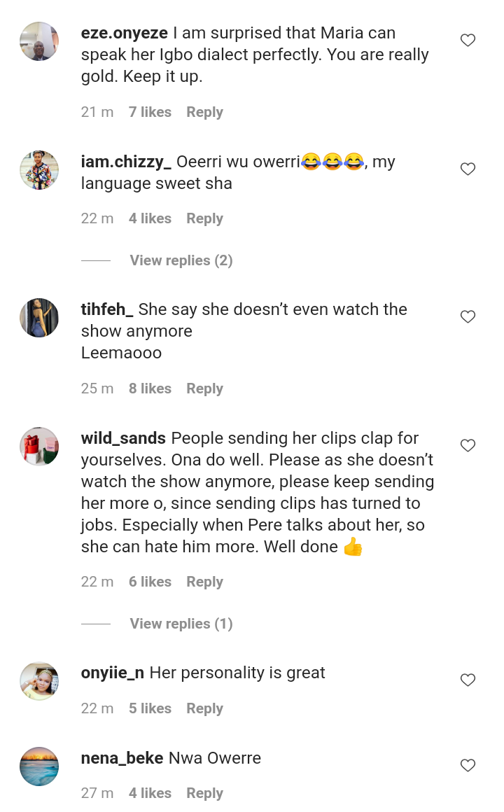Reply to nena_beke's Nwa Owerre comment
This screenshot has height=812, width=504.
[204, 793]
